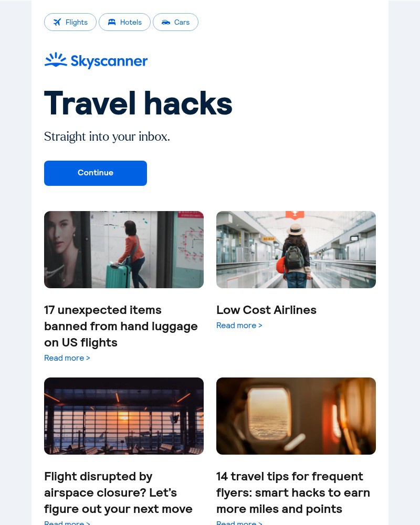420x525 pixels.
Task: Open the traveler with backpack airport photo
Action: pos(296,249)
